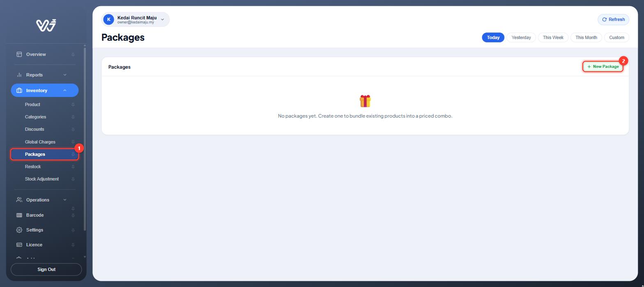Click the Reports bar chart icon
The image size is (644, 287).
[x=19, y=75]
